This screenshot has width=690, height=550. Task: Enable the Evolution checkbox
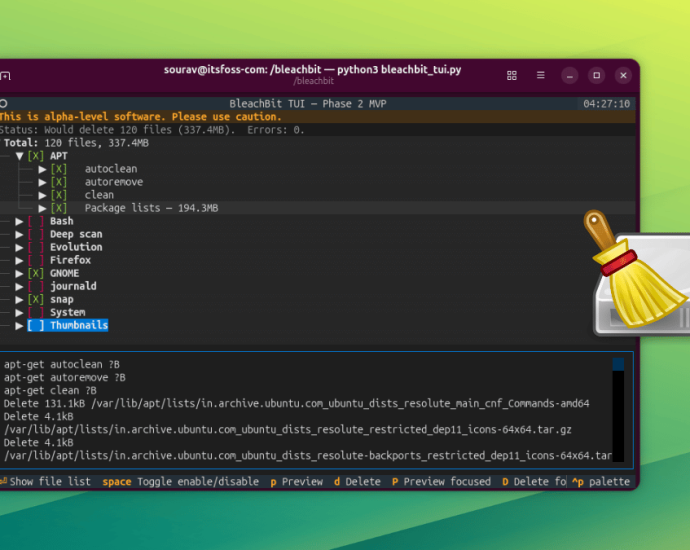(x=36, y=247)
